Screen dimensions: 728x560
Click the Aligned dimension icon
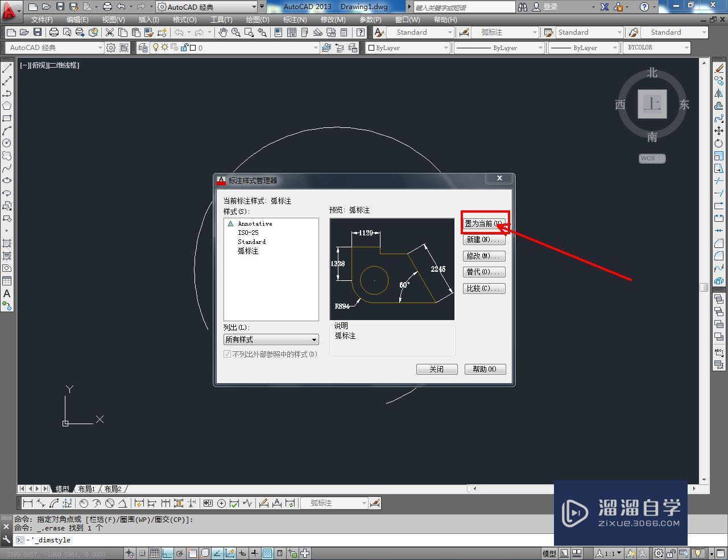click(x=40, y=503)
